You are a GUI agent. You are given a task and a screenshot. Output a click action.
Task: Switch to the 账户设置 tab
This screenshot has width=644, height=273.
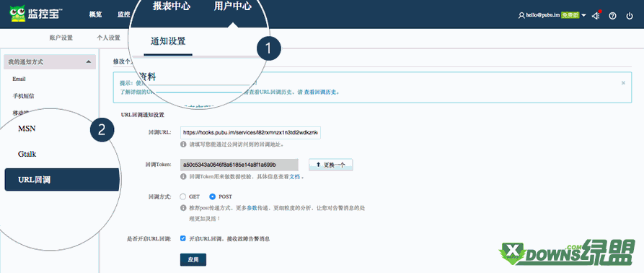61,38
